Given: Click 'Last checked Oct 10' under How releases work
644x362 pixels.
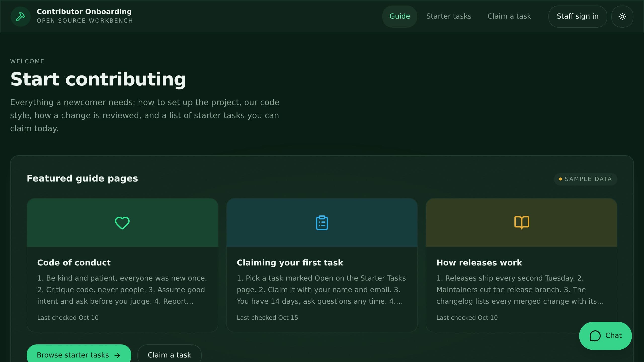Looking at the screenshot, I should coord(467,318).
